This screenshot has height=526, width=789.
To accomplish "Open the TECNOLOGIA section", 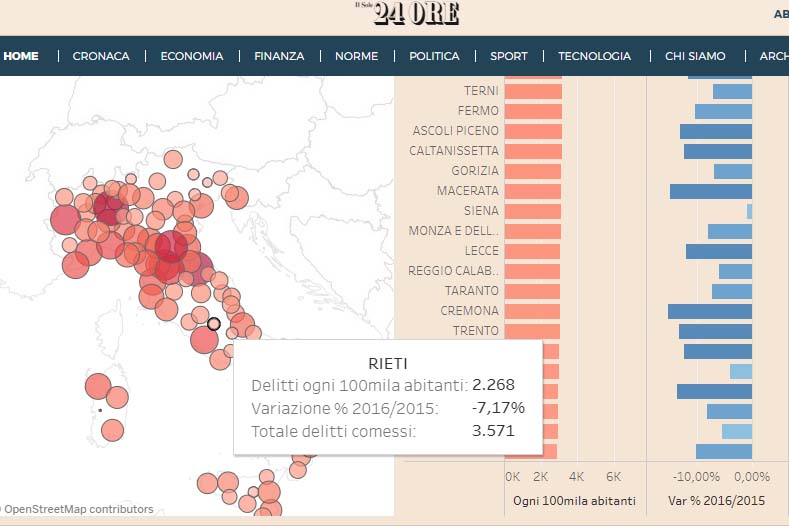I will click(594, 56).
